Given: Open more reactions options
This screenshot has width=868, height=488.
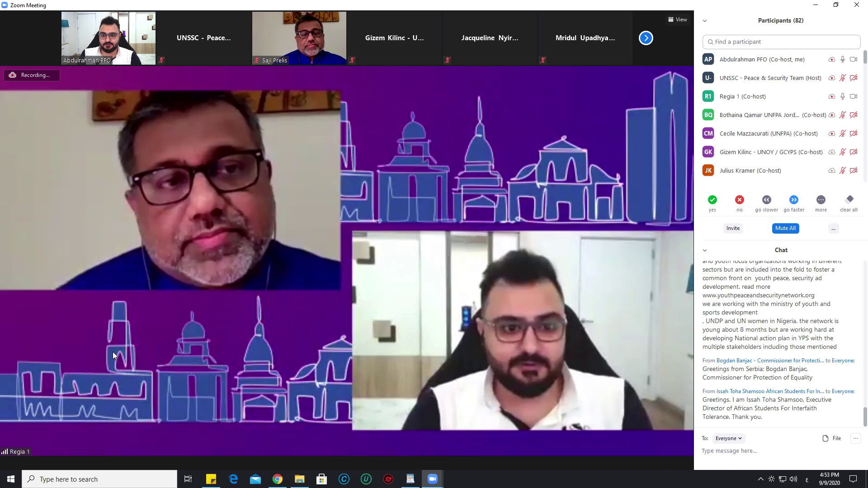Looking at the screenshot, I should pyautogui.click(x=821, y=200).
